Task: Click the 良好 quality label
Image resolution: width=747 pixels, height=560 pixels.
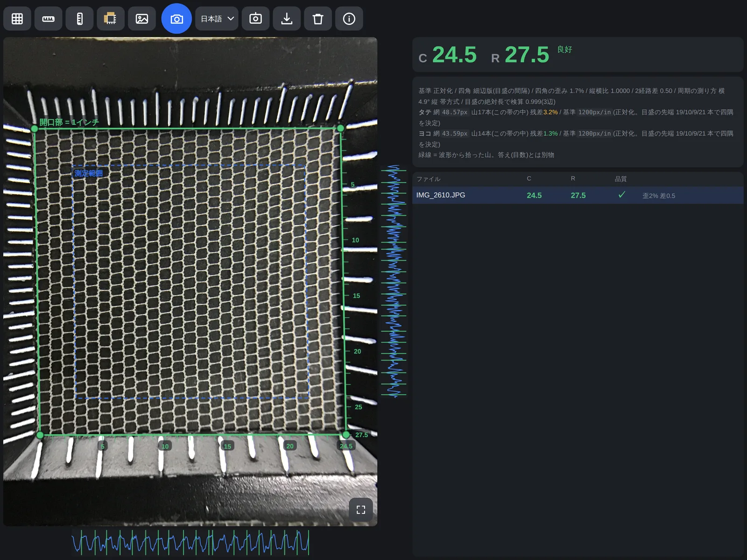Action: click(x=564, y=49)
